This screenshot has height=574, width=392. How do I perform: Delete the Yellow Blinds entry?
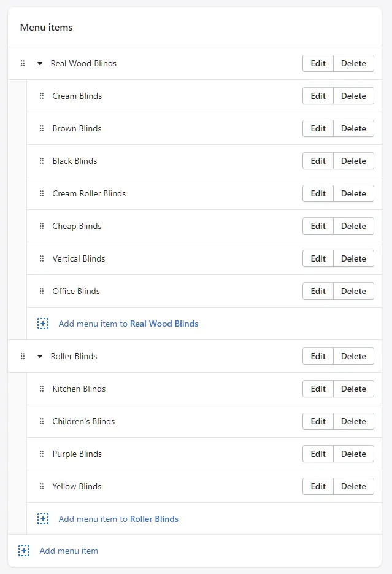[x=353, y=486]
